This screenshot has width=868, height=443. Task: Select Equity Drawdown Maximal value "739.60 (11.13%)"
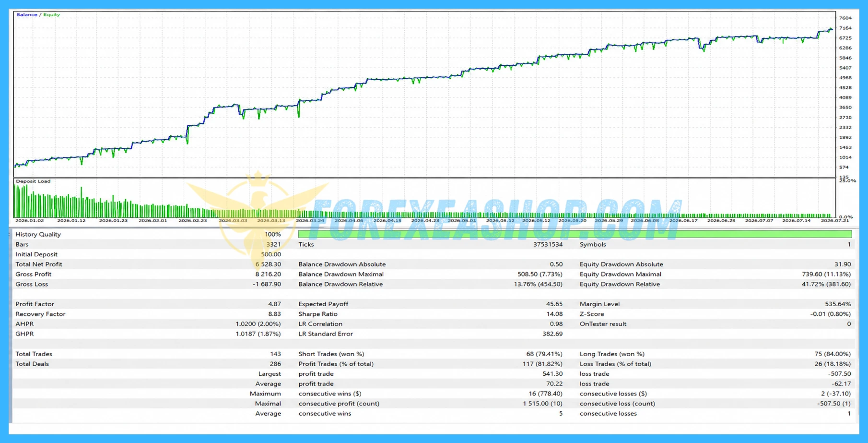826,275
